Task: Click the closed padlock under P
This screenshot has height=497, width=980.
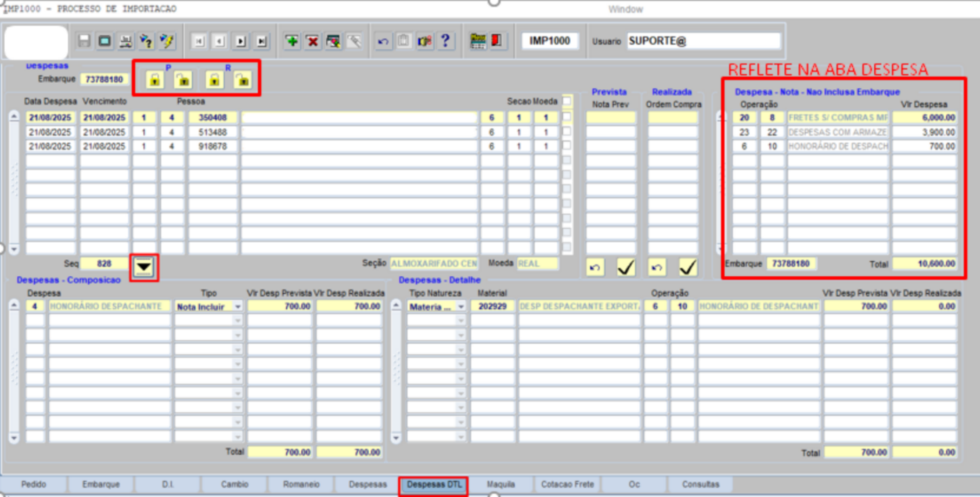Action: [x=154, y=80]
